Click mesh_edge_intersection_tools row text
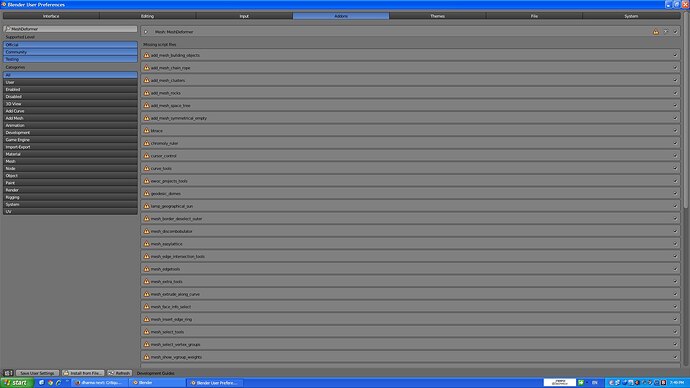The height and width of the screenshot is (388, 690). tap(178, 256)
